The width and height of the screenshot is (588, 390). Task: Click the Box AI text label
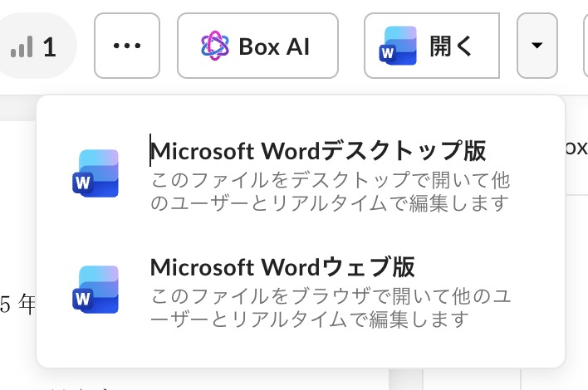(x=273, y=46)
